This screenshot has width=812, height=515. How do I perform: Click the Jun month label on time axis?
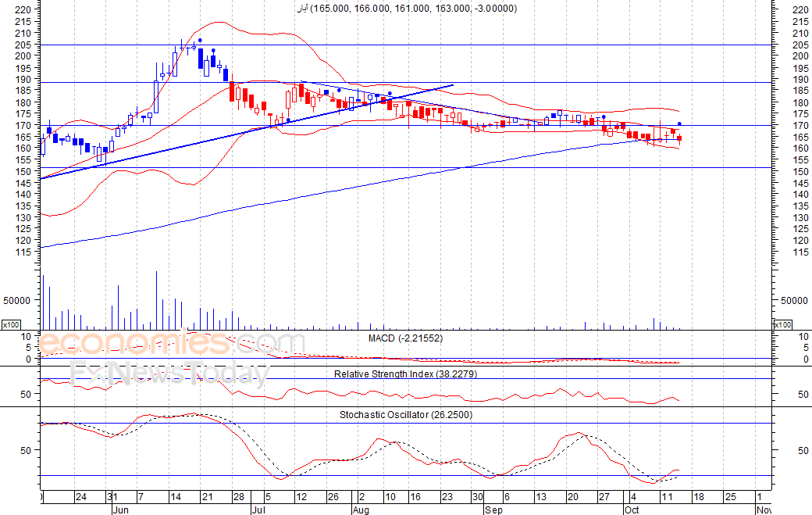pos(120,510)
